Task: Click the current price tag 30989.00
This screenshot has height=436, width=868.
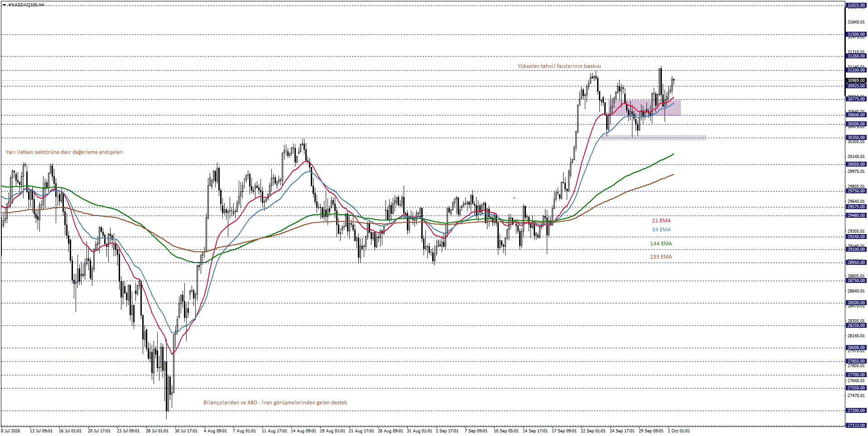Action: (x=856, y=81)
